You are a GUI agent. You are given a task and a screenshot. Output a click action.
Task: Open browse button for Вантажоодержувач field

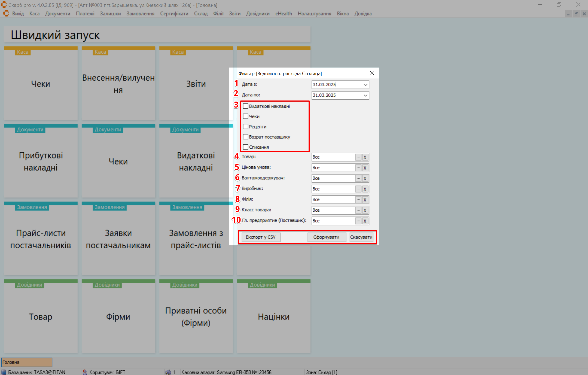coord(358,178)
